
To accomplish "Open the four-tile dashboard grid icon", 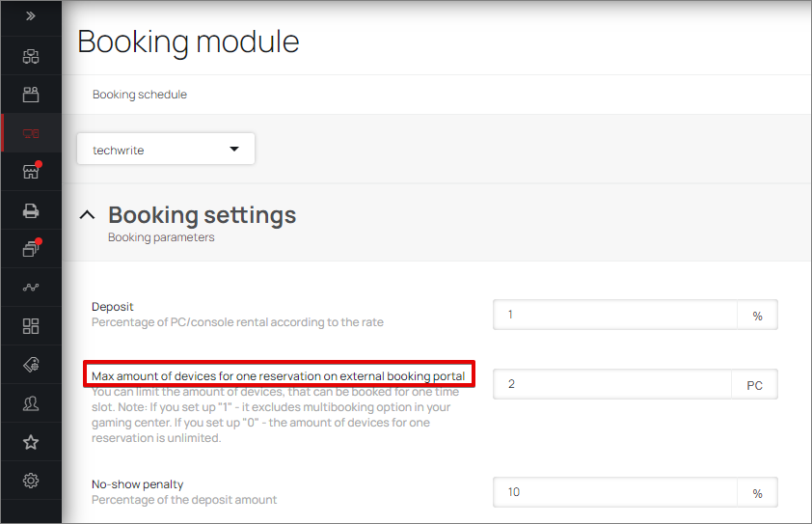I will pyautogui.click(x=31, y=326).
